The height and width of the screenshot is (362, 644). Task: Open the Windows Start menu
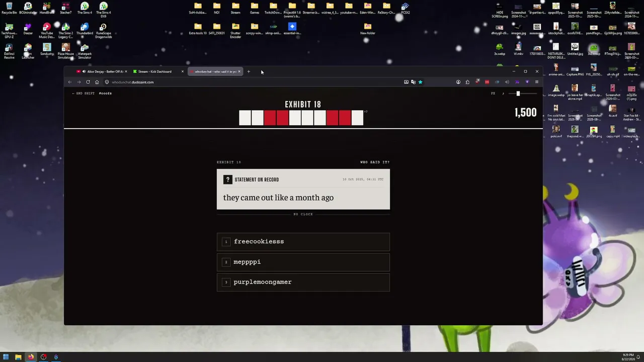6,357
